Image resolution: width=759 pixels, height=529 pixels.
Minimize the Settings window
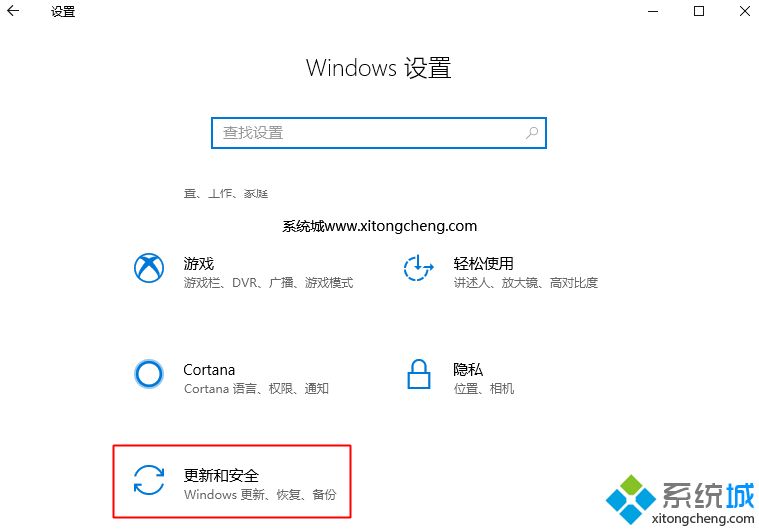[x=653, y=11]
